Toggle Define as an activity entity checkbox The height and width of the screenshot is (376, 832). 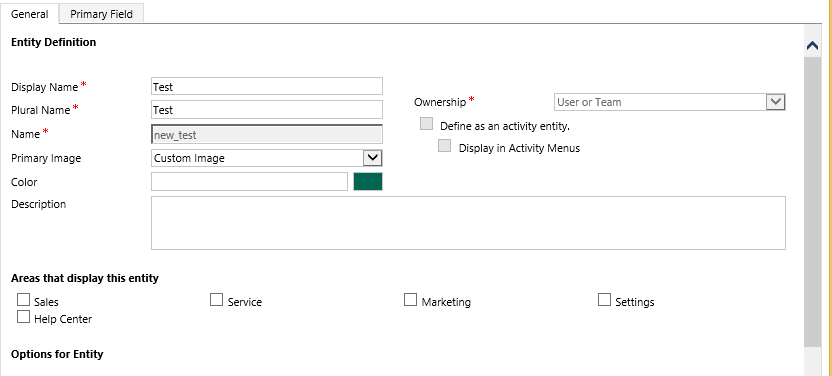click(x=426, y=124)
